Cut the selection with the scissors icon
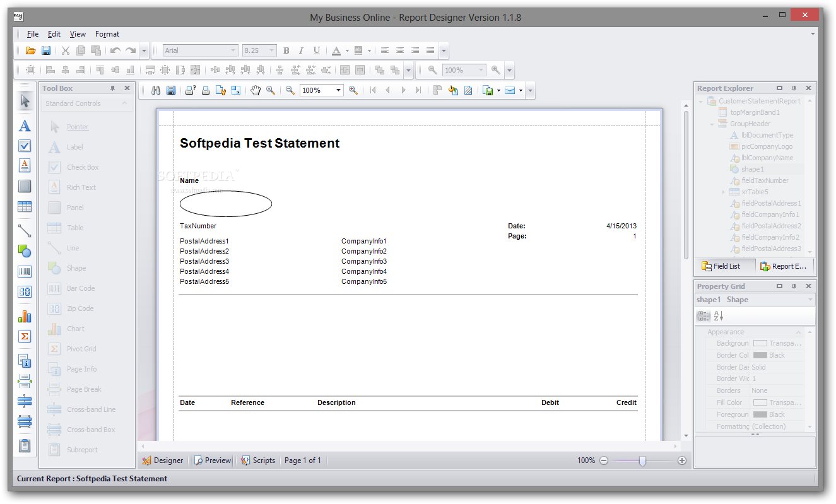This screenshot has height=504, width=836. [66, 50]
